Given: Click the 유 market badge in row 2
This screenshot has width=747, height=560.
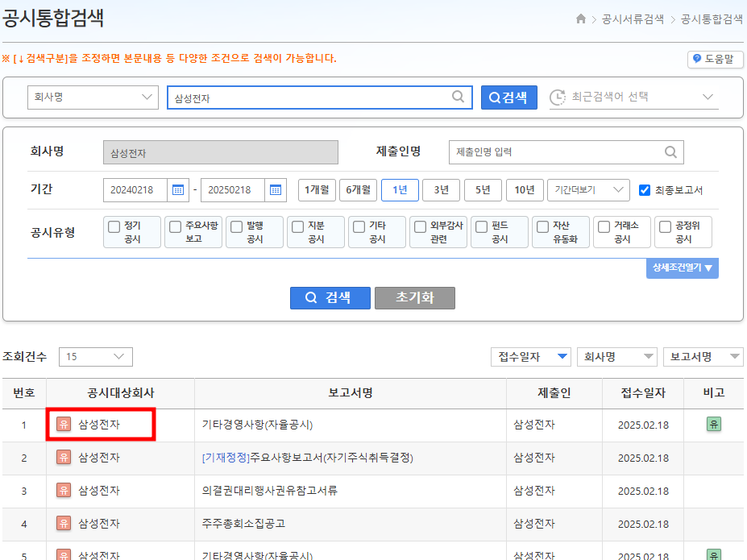Looking at the screenshot, I should 64,457.
